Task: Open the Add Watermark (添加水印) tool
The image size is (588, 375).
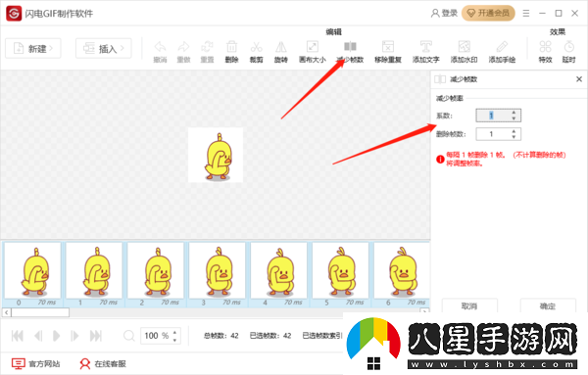Action: tap(465, 51)
